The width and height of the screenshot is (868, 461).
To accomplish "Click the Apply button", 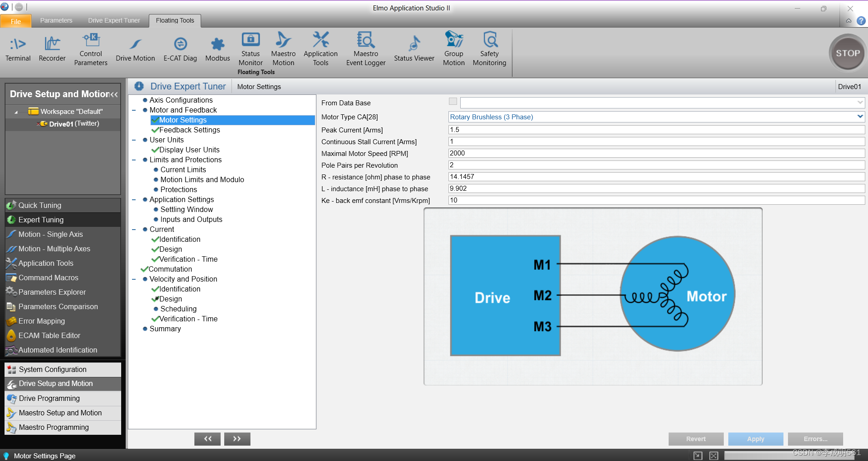I will pos(755,439).
